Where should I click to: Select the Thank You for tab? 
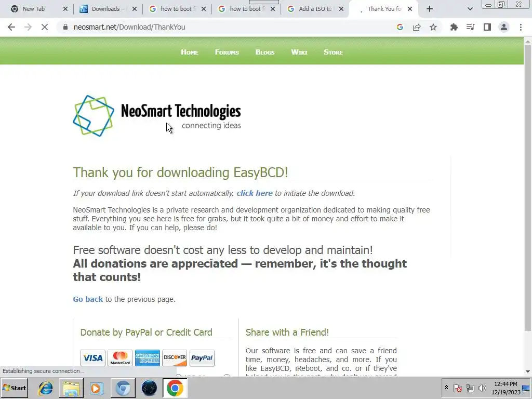[384, 9]
